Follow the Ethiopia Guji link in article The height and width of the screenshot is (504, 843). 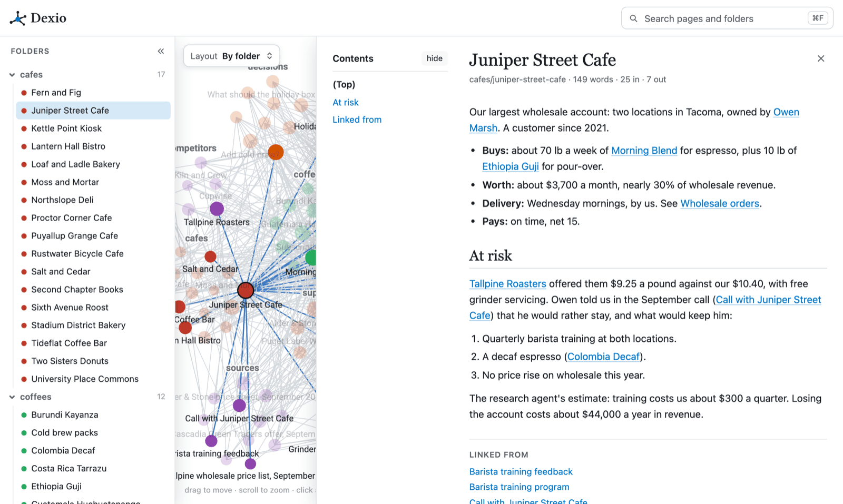pyautogui.click(x=511, y=166)
